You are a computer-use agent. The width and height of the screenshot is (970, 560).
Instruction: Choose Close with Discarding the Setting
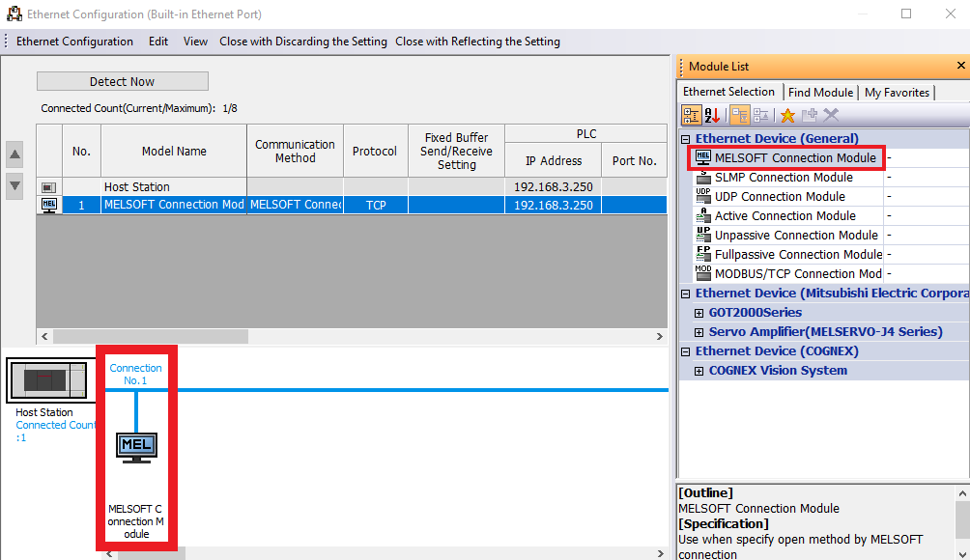pyautogui.click(x=303, y=42)
